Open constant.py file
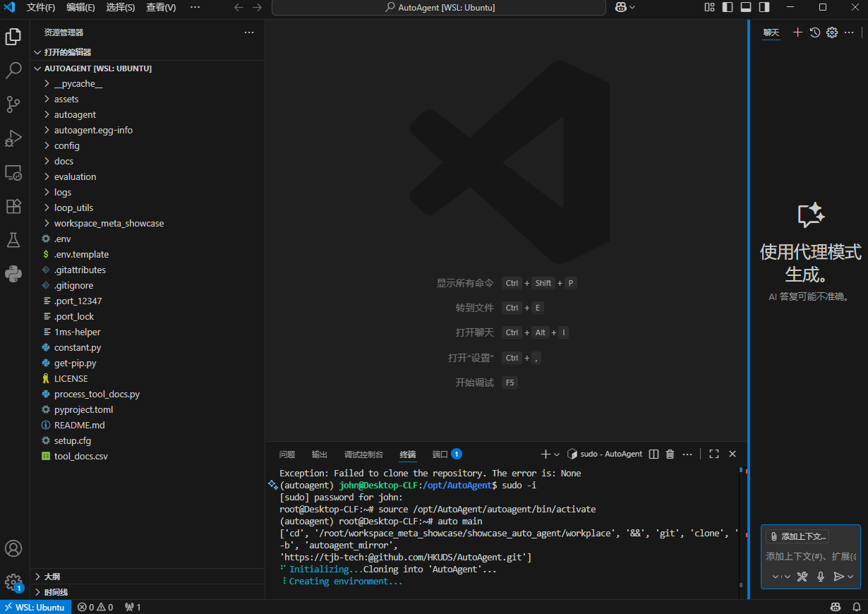 coord(147,347)
